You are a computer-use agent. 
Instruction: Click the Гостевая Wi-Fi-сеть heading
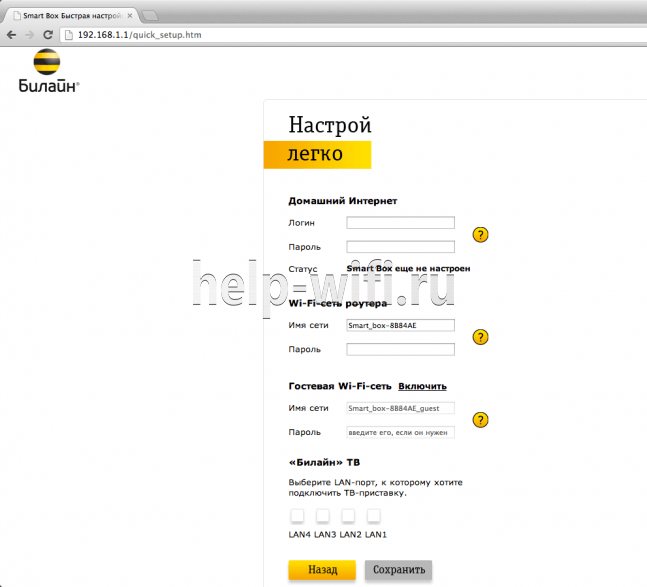click(x=340, y=387)
